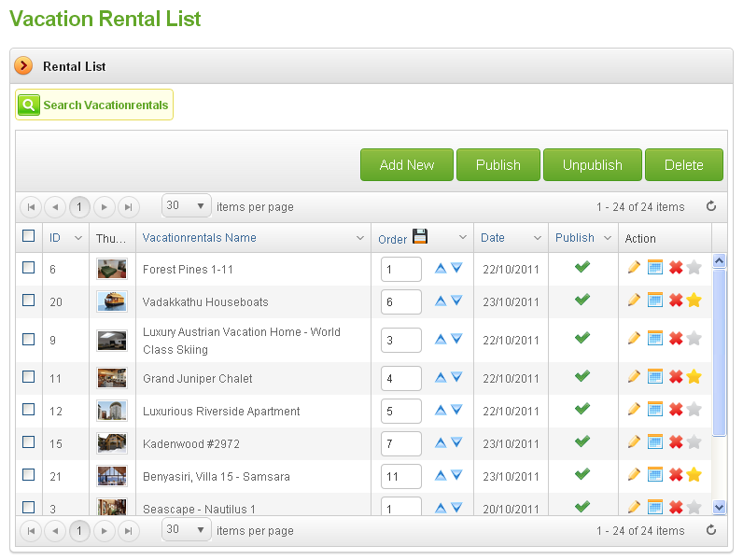Expand the Vacationrentals Name column menu
Screen dimensions: 743x560
[x=360, y=238]
